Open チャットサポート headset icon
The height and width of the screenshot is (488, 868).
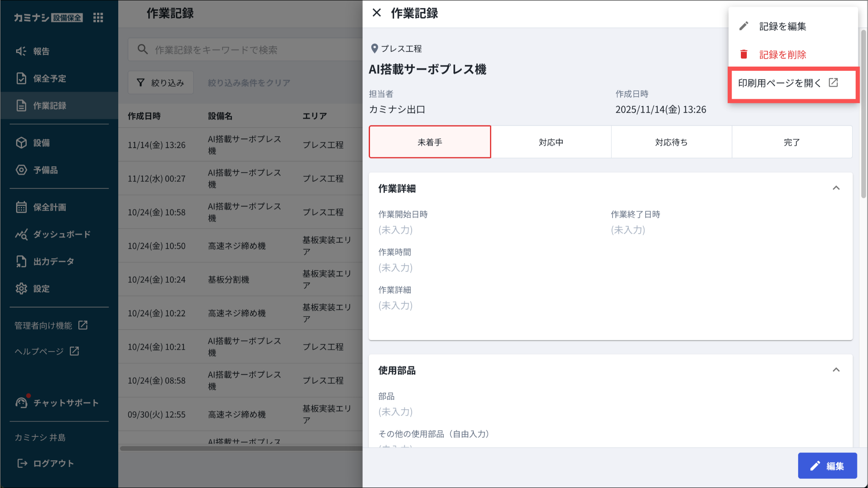click(21, 402)
